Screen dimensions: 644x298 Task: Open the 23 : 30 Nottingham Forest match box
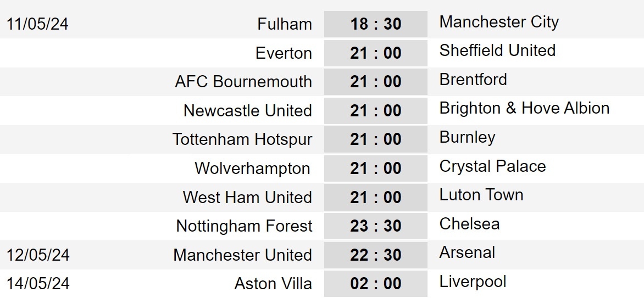click(376, 226)
